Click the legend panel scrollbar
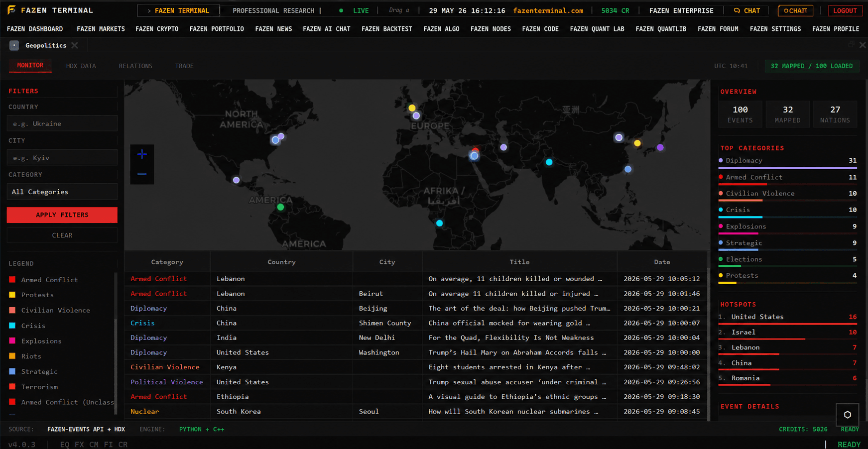The width and height of the screenshot is (868, 449). point(116,343)
